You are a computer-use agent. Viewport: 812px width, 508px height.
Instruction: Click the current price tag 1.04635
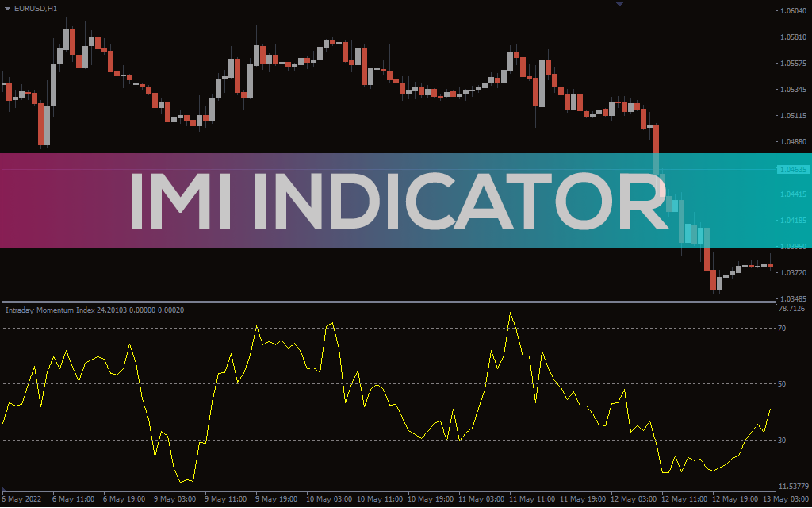click(793, 170)
